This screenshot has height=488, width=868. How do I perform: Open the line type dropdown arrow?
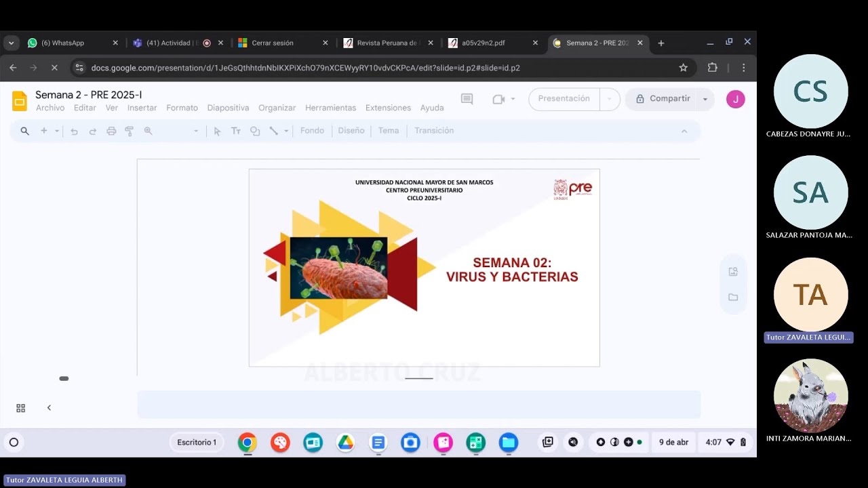tap(286, 131)
